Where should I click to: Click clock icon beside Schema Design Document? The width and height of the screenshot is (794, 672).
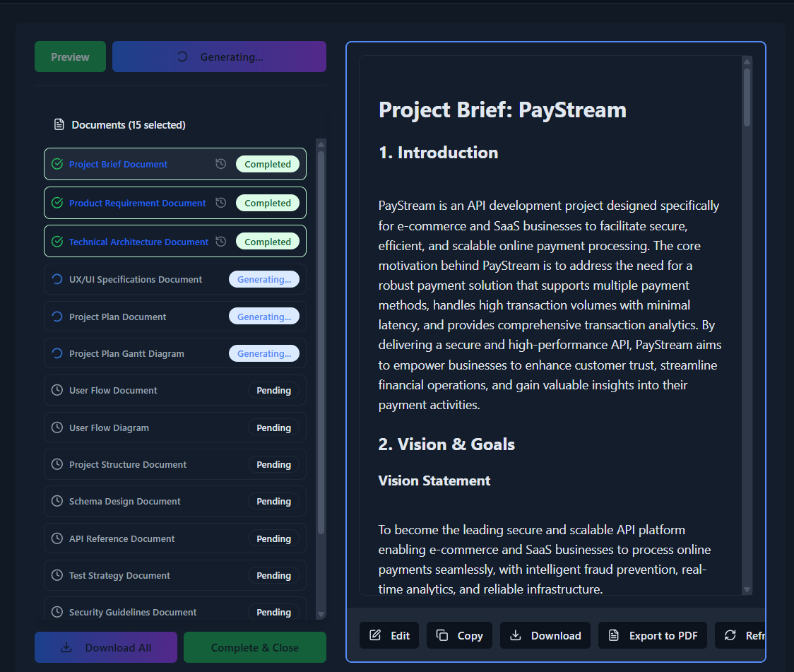click(x=57, y=501)
